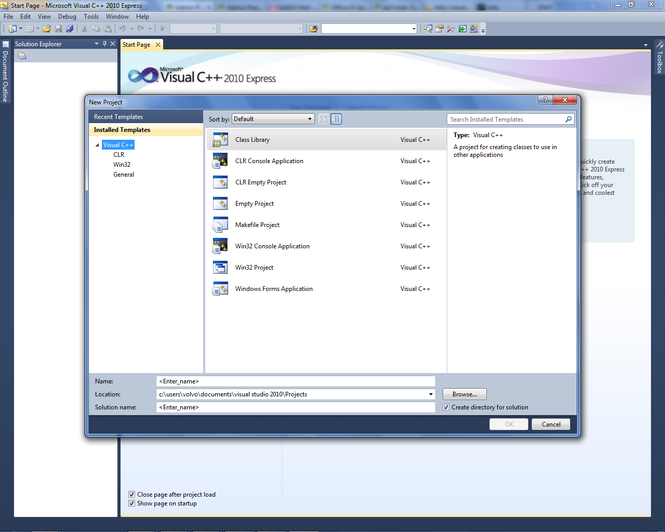665x532 pixels.
Task: Click the New Project dialog help button
Action: (x=545, y=100)
